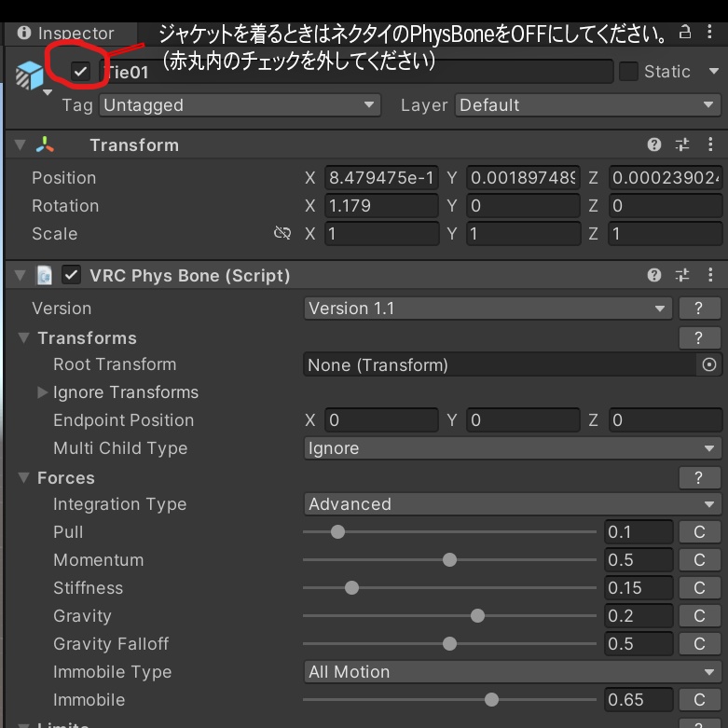Viewport: 728px width, 728px height.
Task: Click the Pull slider handle
Action: click(337, 532)
